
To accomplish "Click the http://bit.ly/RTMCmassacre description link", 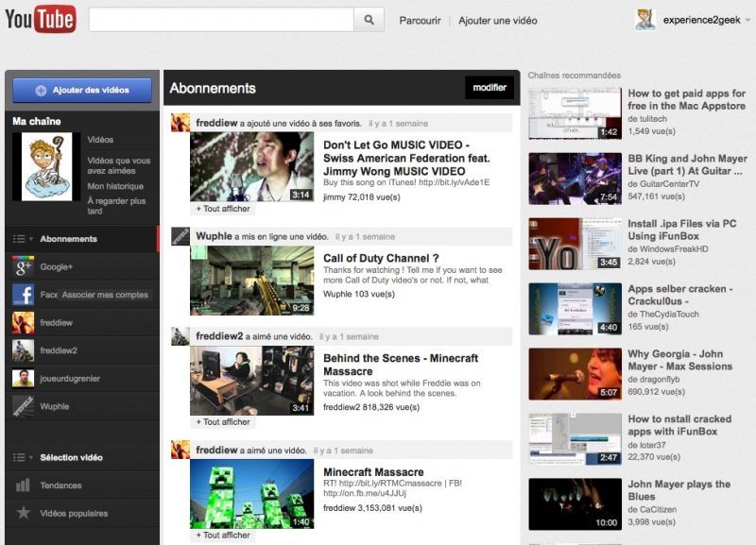I will pos(390,484).
